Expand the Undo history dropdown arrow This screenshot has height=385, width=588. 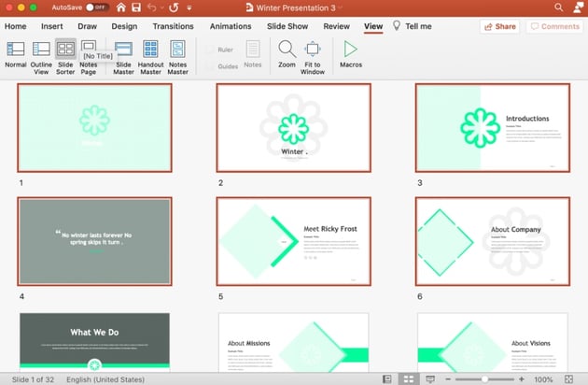(x=161, y=7)
